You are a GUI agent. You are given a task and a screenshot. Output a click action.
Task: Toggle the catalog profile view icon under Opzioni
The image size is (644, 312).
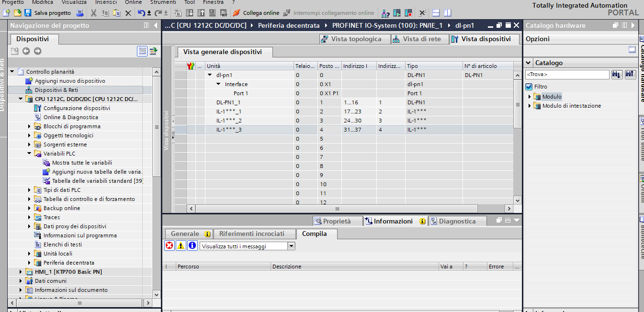[x=632, y=49]
